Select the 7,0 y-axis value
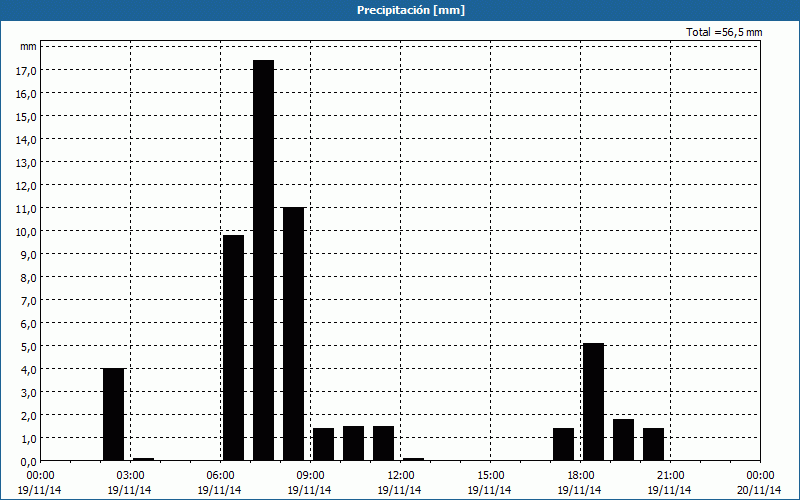Viewport: 800px width, 500px height. pos(29,301)
